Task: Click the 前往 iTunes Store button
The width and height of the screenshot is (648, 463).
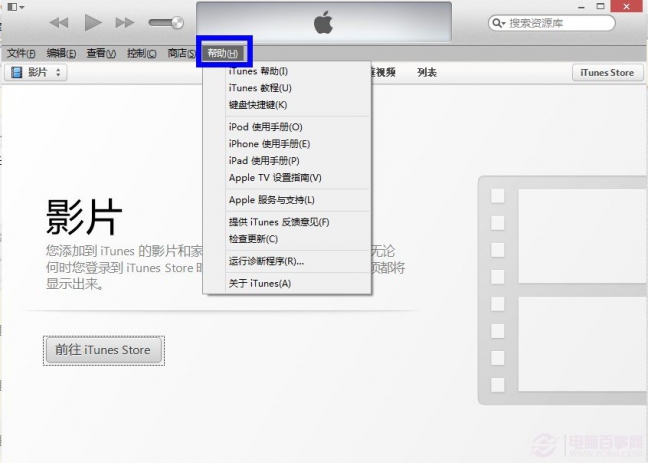Action: click(103, 350)
